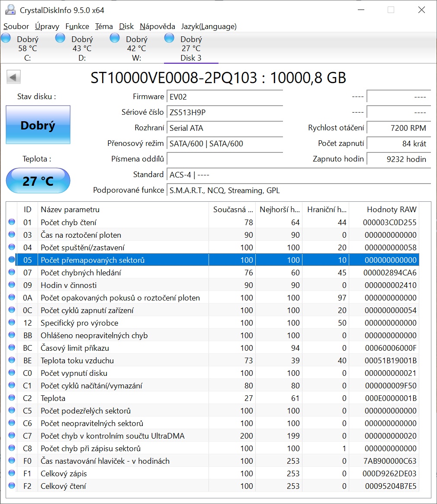This screenshot has width=437, height=504.
Task: Select drive W: status orb at 42 °C
Action: click(115, 38)
